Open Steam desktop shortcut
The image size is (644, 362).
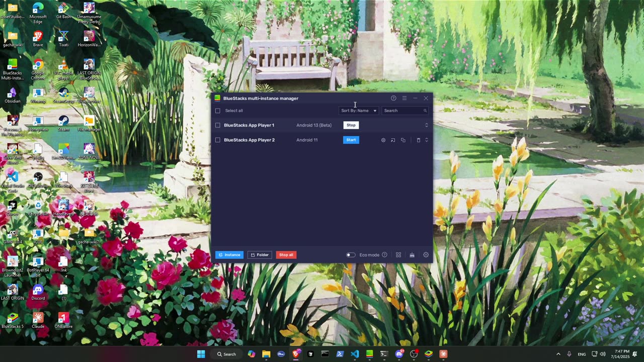point(63,123)
